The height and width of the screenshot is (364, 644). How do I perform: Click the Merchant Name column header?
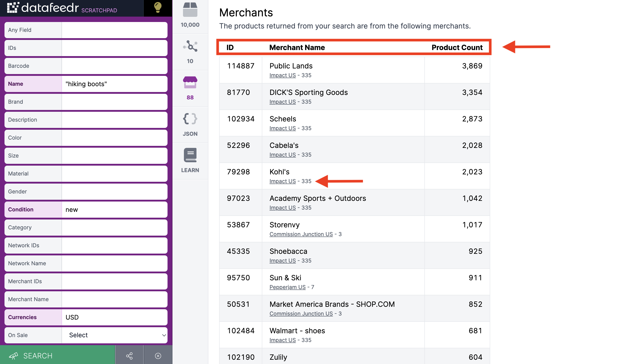pos(297,48)
